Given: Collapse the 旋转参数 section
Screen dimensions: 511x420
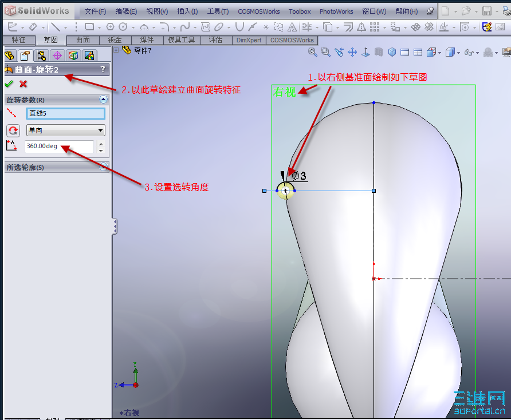Looking at the screenshot, I should coord(103,100).
